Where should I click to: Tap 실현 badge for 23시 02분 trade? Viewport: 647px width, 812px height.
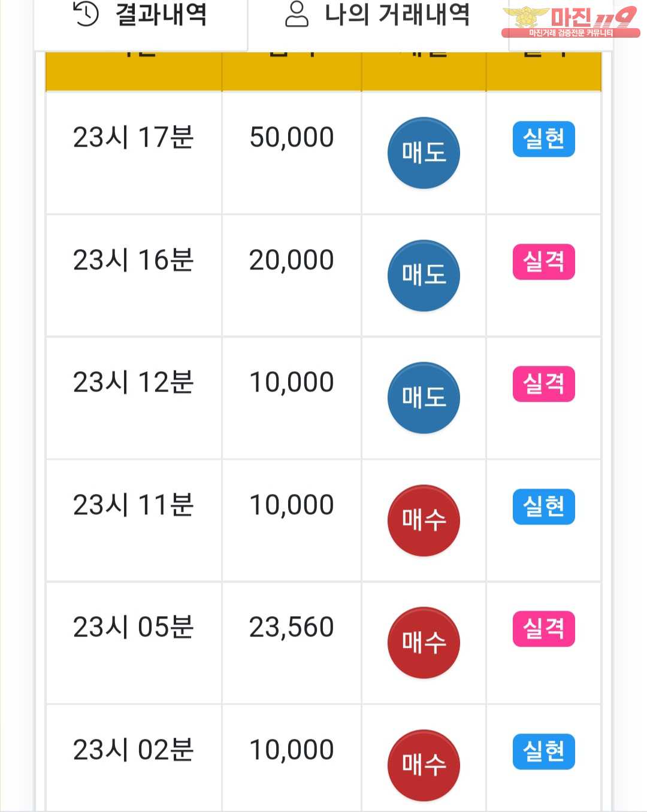click(543, 751)
